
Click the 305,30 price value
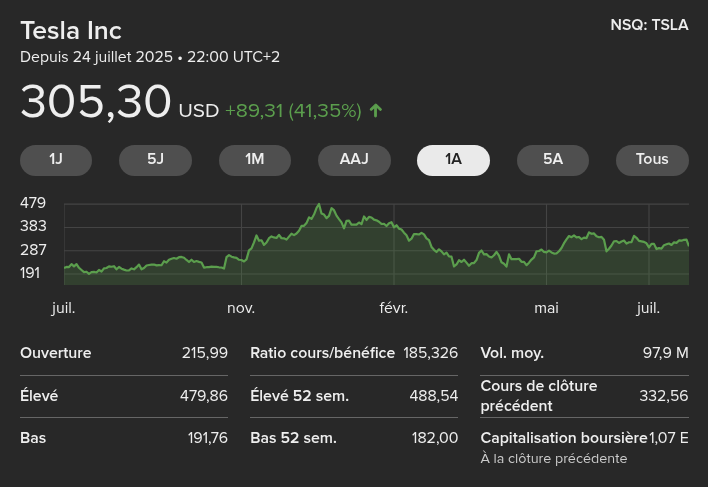(x=96, y=102)
